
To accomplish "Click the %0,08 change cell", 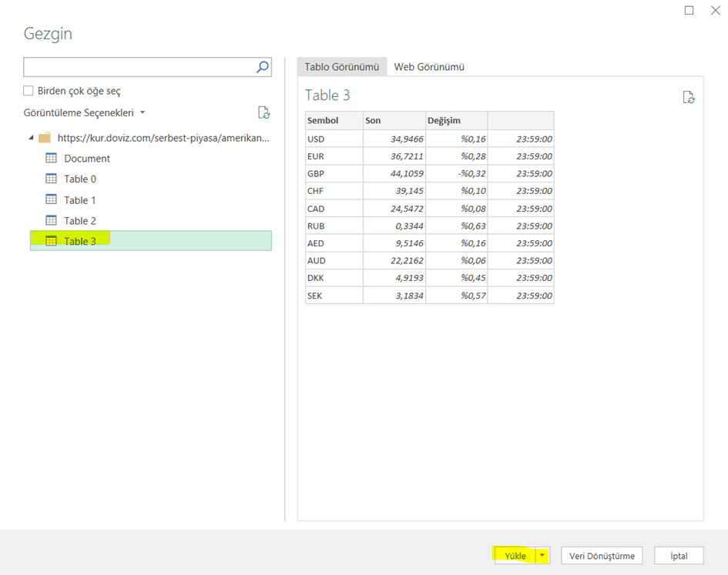I will click(x=456, y=209).
